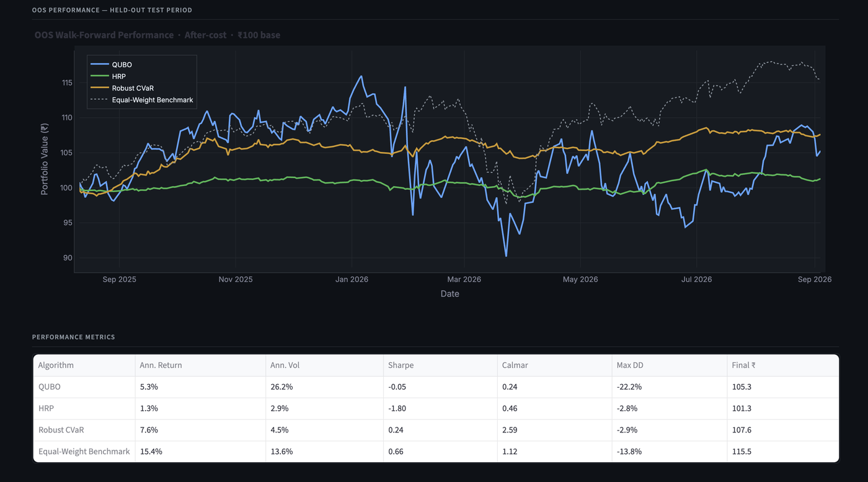Click the 115 y-axis tick label
The image size is (868, 482).
(x=67, y=83)
